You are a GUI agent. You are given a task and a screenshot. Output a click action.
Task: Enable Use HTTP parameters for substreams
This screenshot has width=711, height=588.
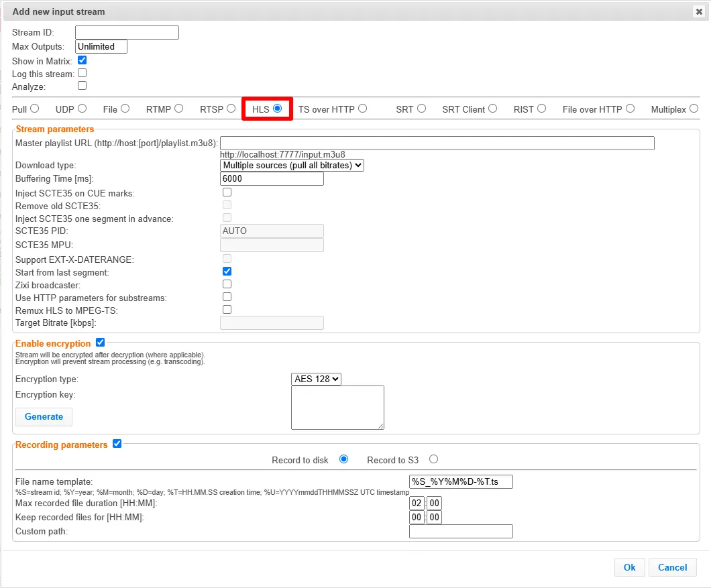tap(227, 296)
